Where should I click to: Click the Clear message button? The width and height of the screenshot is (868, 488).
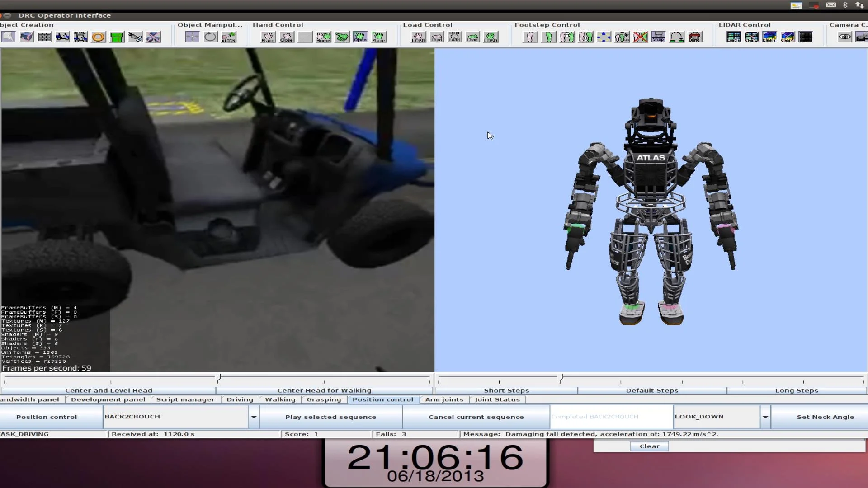649,446
